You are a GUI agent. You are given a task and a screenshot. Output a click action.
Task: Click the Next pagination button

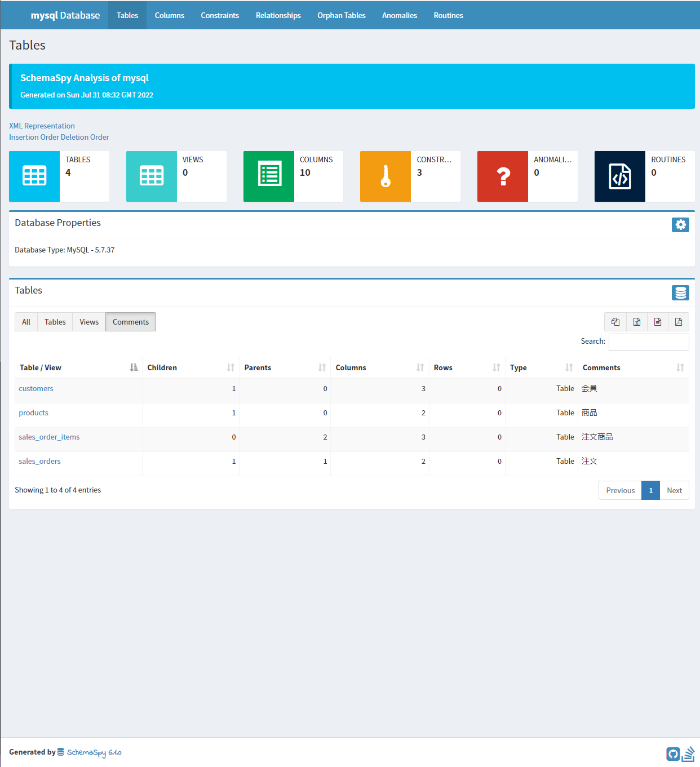[x=674, y=490]
